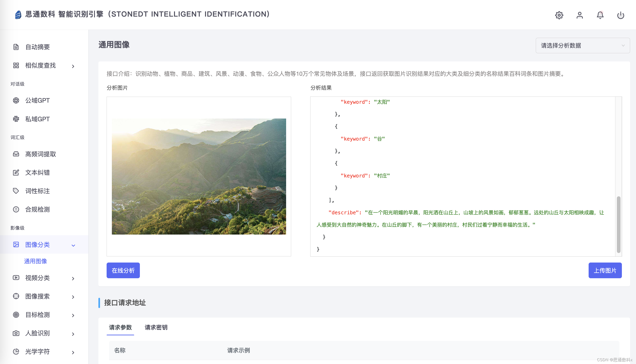Open the user profile icon
This screenshot has width=636, height=364.
tap(580, 15)
